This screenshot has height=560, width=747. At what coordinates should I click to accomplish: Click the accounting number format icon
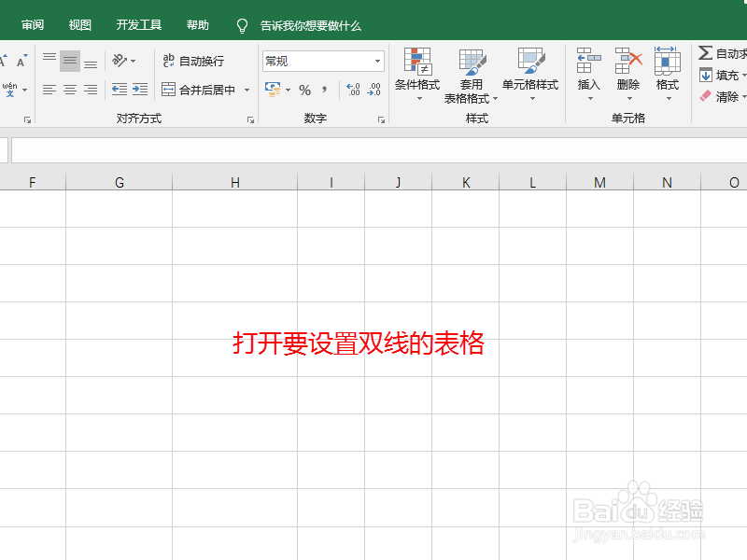pyautogui.click(x=273, y=90)
